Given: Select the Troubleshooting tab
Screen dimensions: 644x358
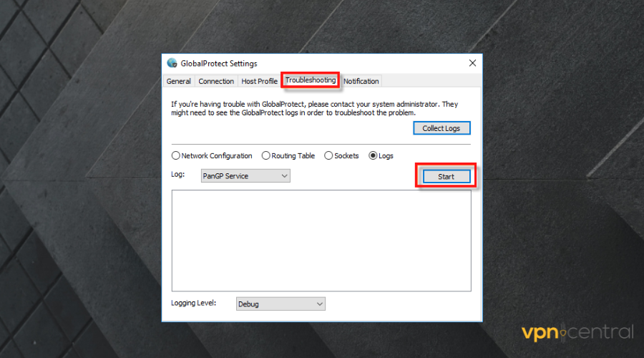Looking at the screenshot, I should click(311, 80).
